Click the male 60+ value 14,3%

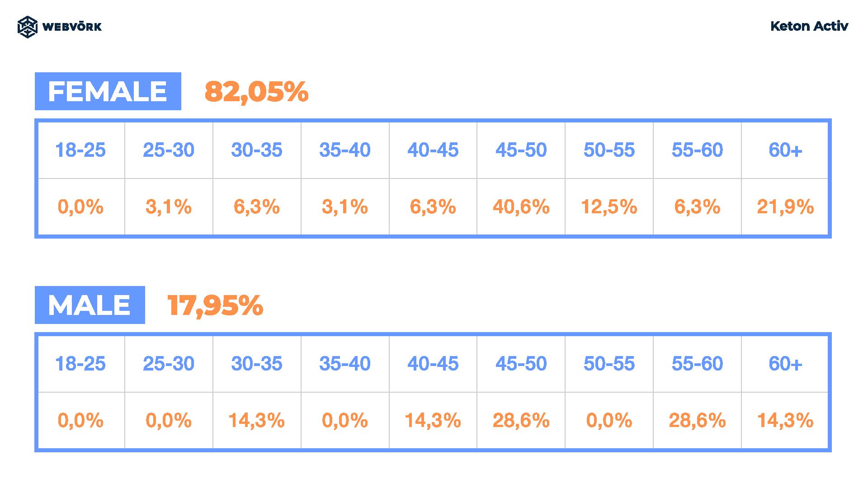click(x=785, y=421)
